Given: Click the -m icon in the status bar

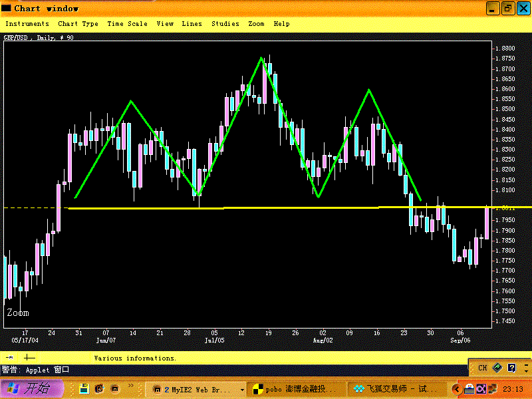Looking at the screenshot, I should (10, 357).
